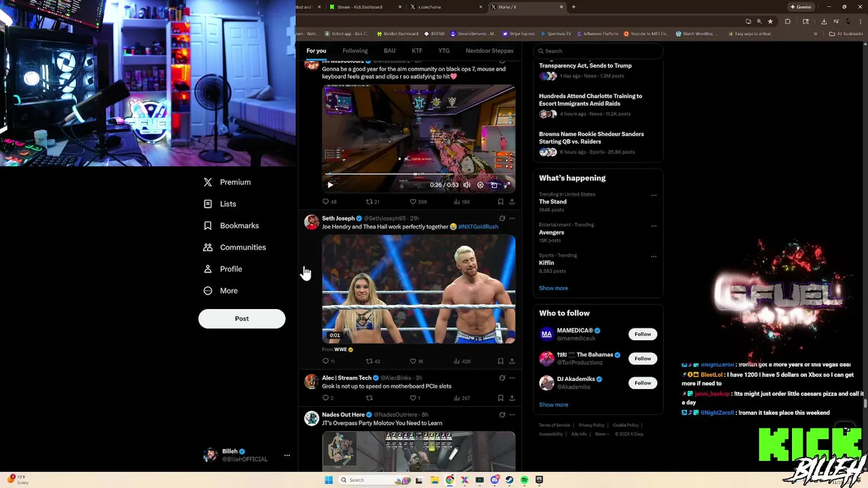Share Seth Joseph's post
The width and height of the screenshot is (868, 488).
click(512, 361)
